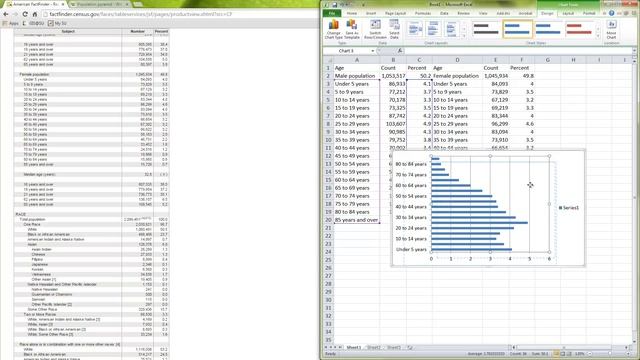Close American FactFinder browser tab
This screenshot has width=640, height=360.
(x=63, y=4)
